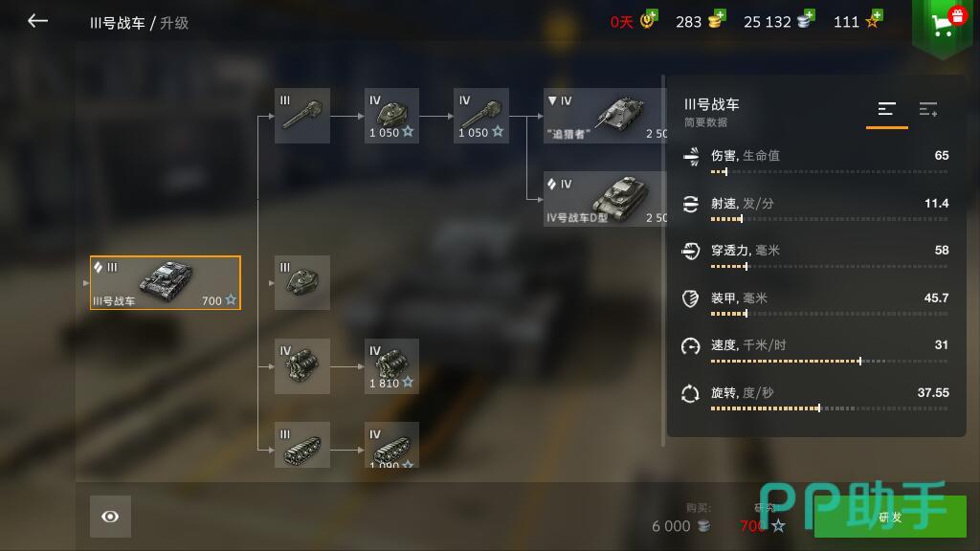Open the shopping cart store
The width and height of the screenshot is (980, 551).
click(x=943, y=25)
